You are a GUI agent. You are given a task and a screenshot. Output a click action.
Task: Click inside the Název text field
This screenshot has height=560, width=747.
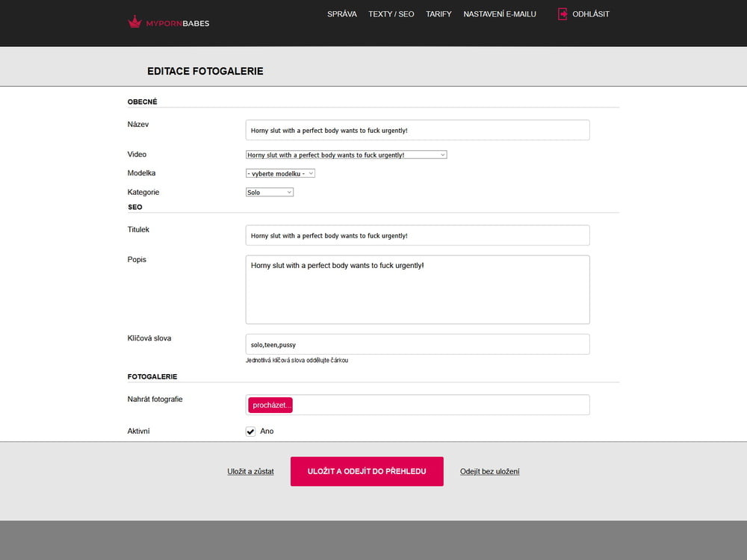pyautogui.click(x=417, y=129)
